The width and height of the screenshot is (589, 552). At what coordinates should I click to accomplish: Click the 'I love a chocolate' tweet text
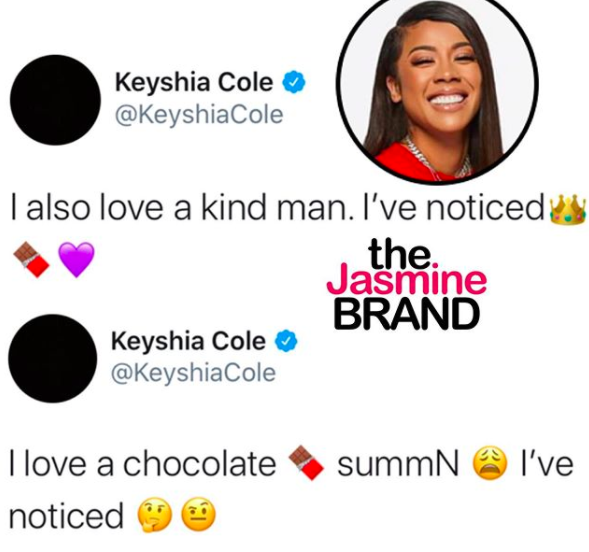143,463
